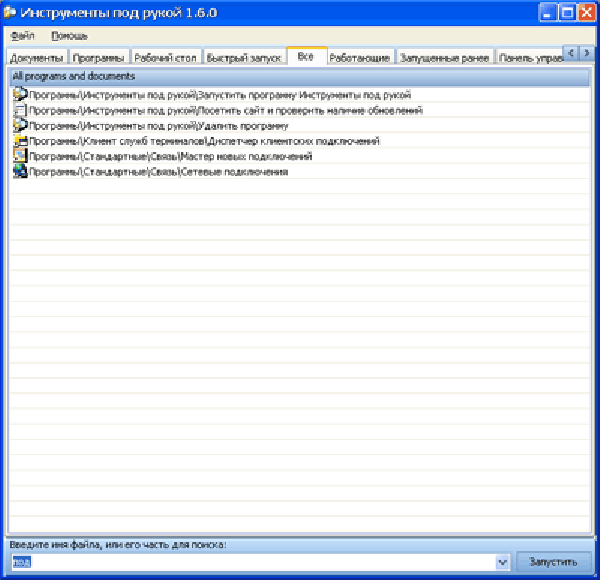Minimize the Инструменты под рукой window

(547, 13)
